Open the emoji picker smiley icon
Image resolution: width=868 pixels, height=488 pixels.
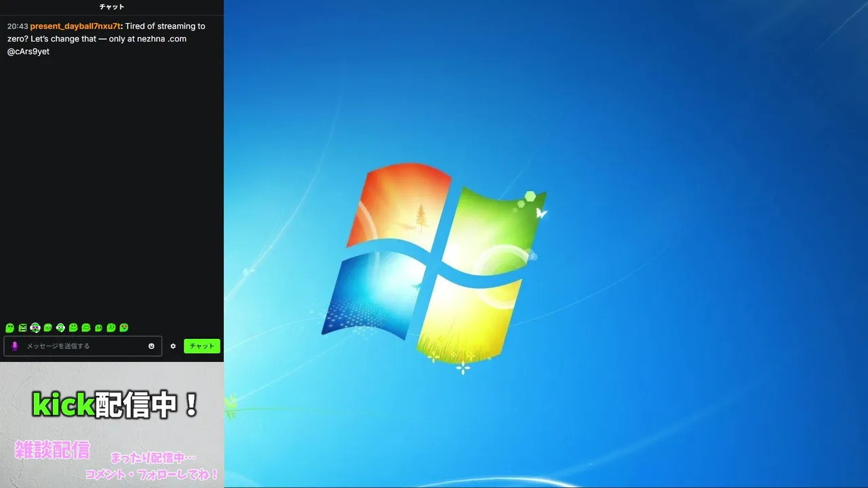click(x=151, y=346)
